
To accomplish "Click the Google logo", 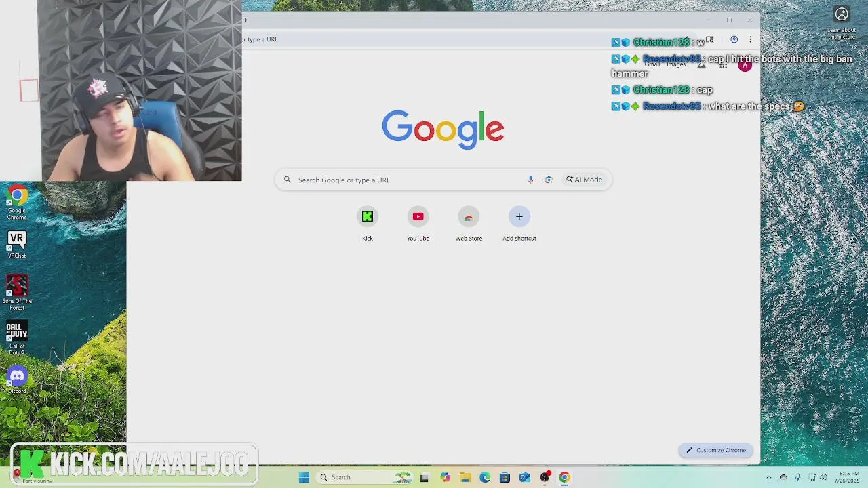I will [443, 129].
